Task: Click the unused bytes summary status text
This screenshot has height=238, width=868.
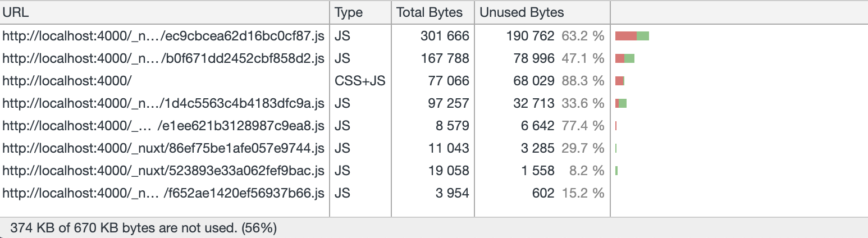Action: click(143, 228)
